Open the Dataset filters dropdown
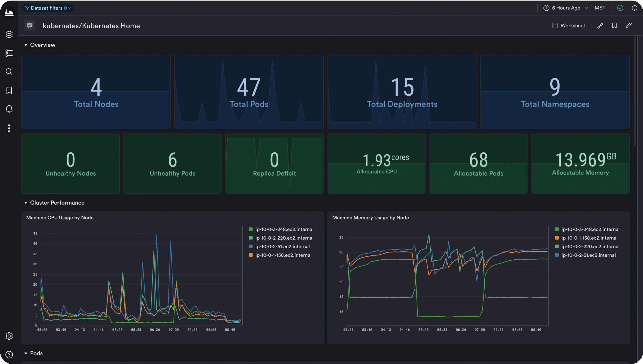The image size is (643, 364). tap(48, 8)
